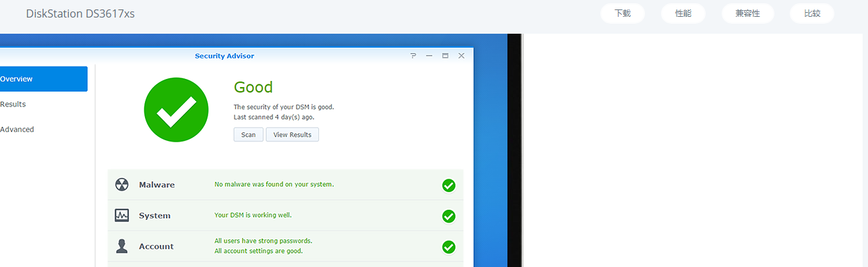868x267 pixels.
Task: Click the System monitor icon
Action: pos(122,216)
